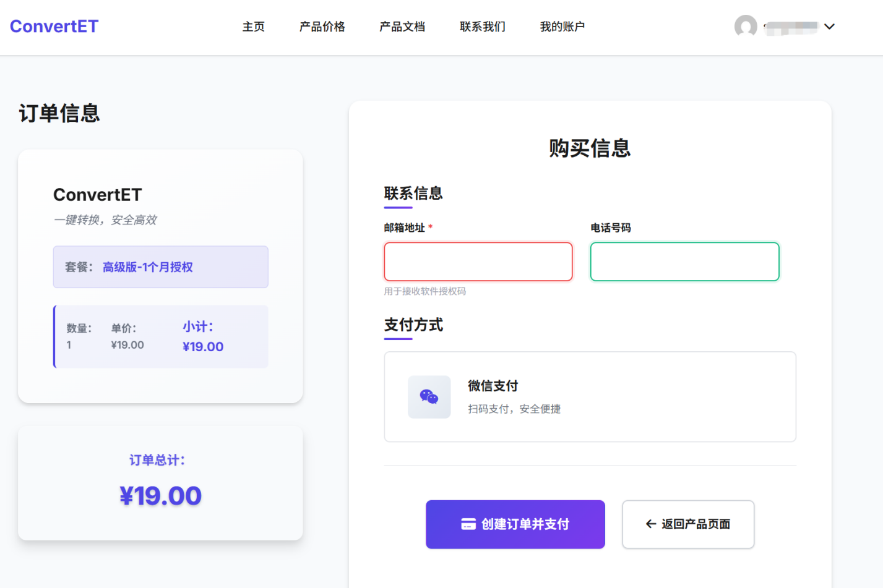Image resolution: width=883 pixels, height=588 pixels.
Task: Expand the account dropdown chevron
Action: [830, 27]
